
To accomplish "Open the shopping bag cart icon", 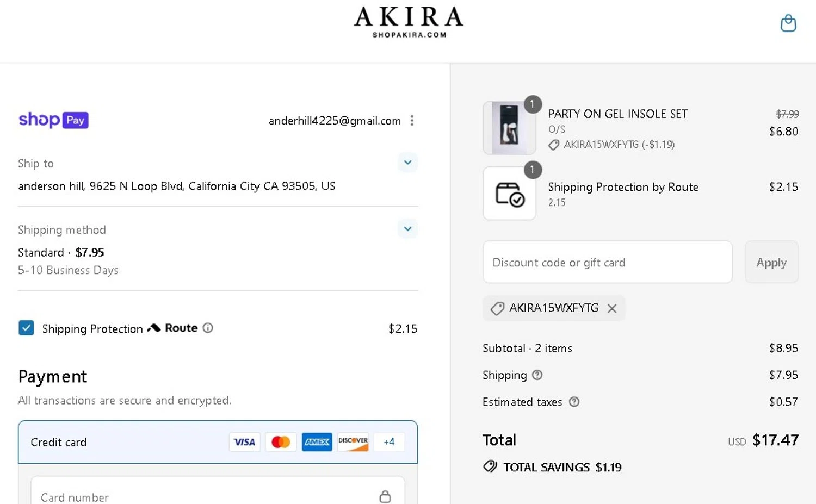I will [x=788, y=23].
